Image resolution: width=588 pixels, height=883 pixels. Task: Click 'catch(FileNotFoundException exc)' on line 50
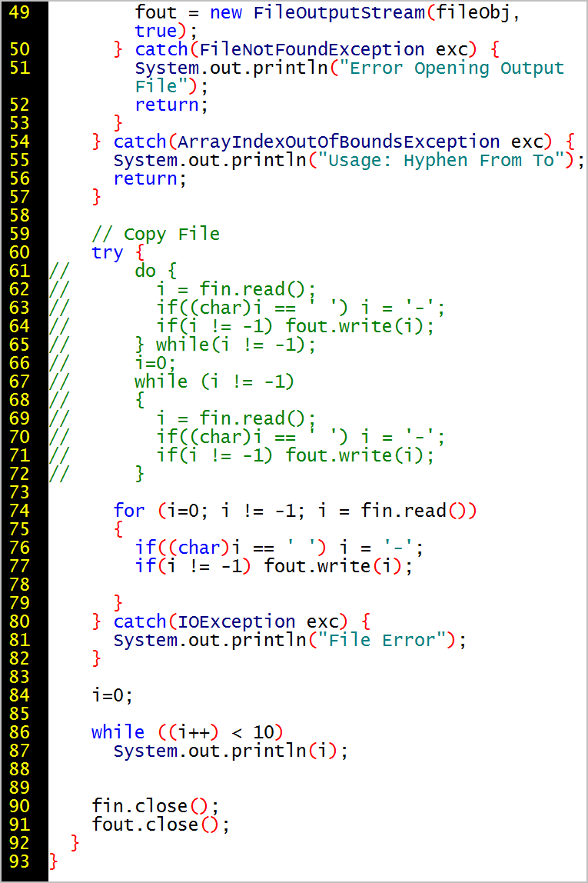coord(306,49)
